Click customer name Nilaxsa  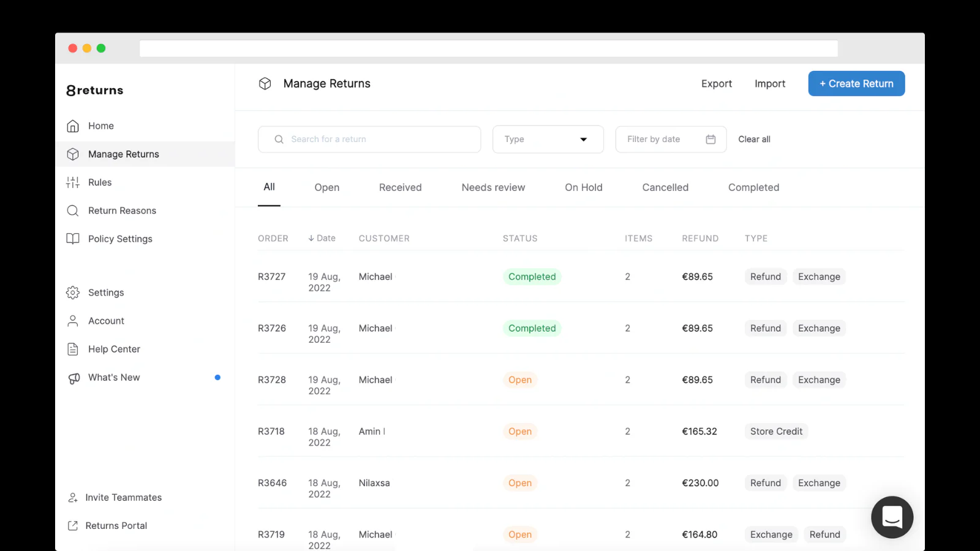tap(374, 483)
